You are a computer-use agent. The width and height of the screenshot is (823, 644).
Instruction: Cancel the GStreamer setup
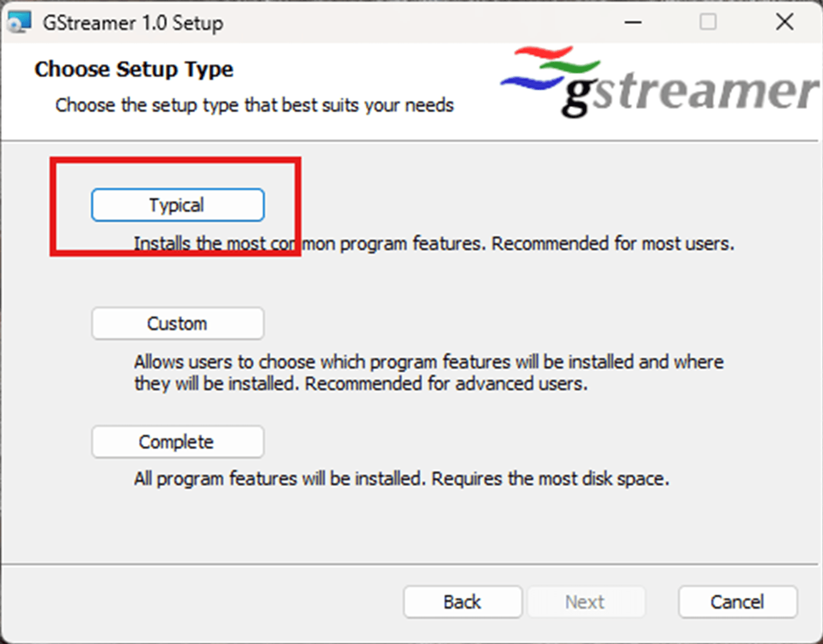[738, 602]
